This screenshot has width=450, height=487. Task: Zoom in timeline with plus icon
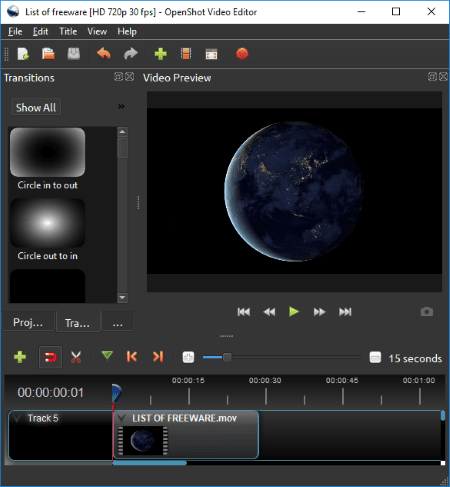point(188,357)
